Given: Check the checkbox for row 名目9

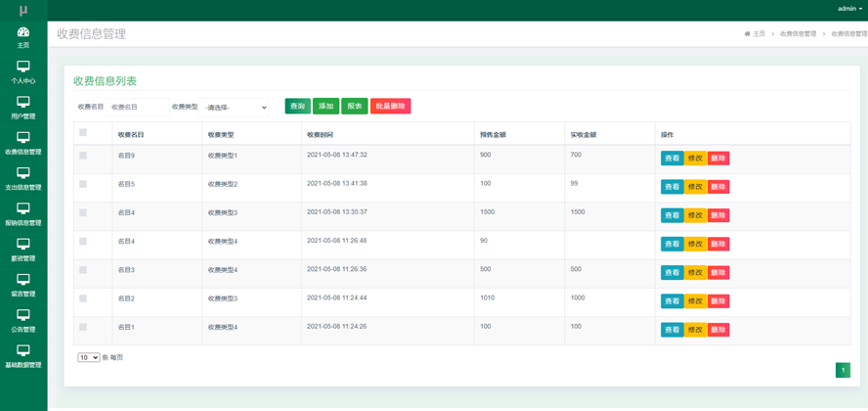Looking at the screenshot, I should [83, 156].
